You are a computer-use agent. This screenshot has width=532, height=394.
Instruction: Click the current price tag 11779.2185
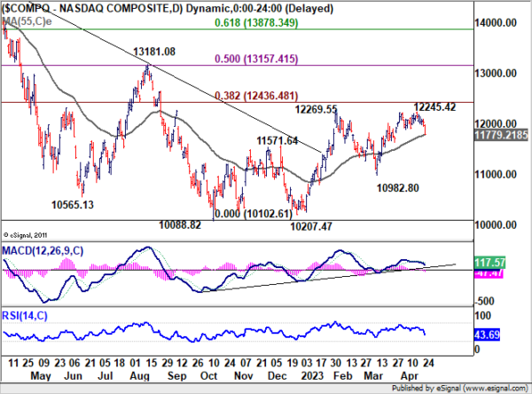point(501,135)
